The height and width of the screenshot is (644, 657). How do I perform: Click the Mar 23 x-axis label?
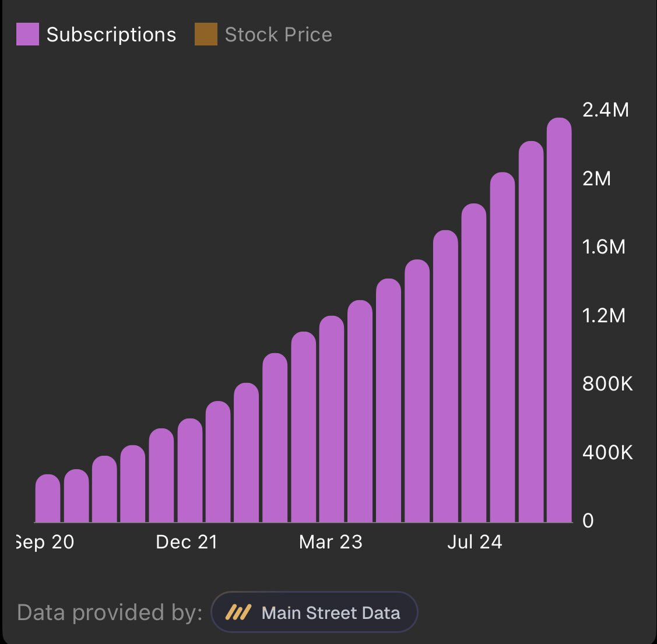pos(331,542)
